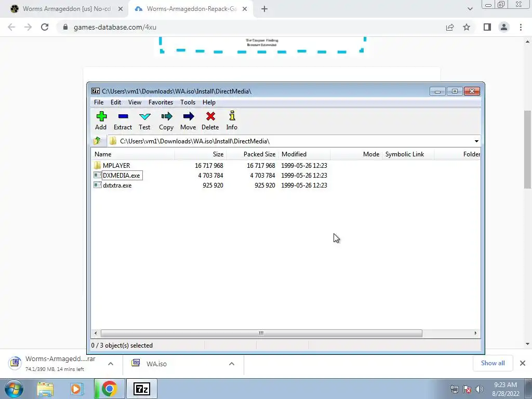Viewport: 532px width, 399px height.
Task: Open a new browser tab
Action: [x=264, y=9]
